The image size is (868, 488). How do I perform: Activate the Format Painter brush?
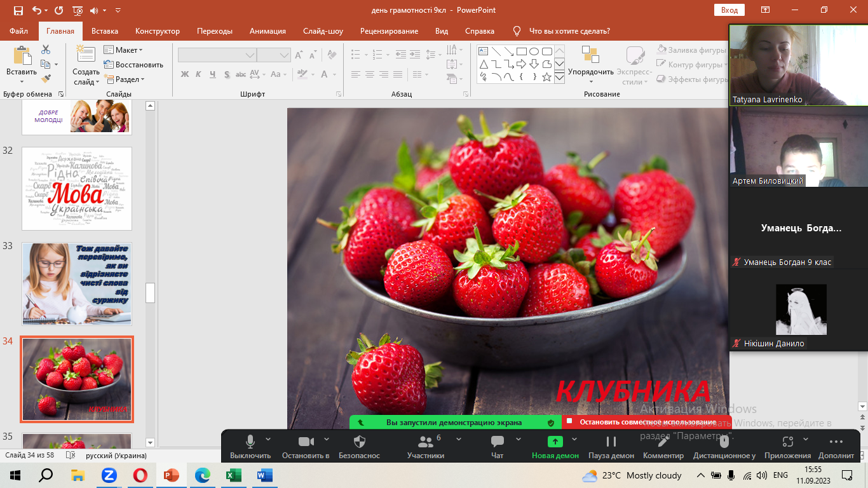pyautogui.click(x=46, y=79)
